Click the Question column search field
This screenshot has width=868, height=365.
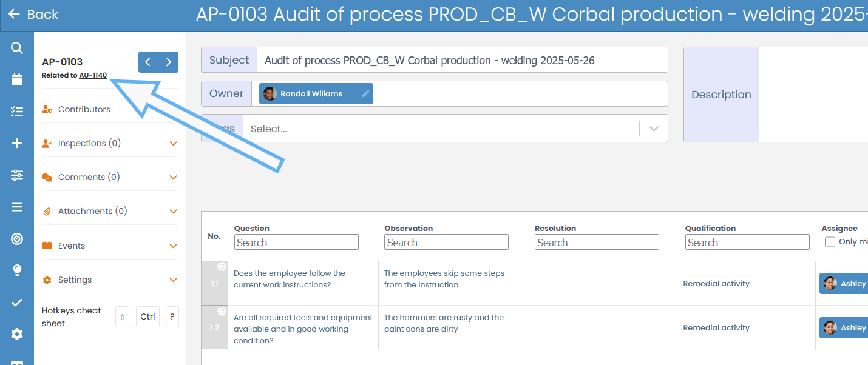click(x=296, y=243)
